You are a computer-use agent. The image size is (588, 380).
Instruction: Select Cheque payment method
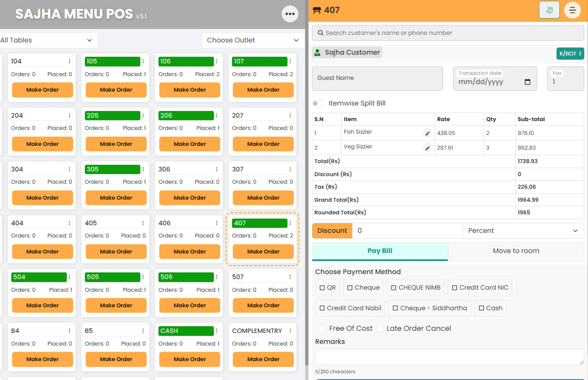tap(363, 288)
